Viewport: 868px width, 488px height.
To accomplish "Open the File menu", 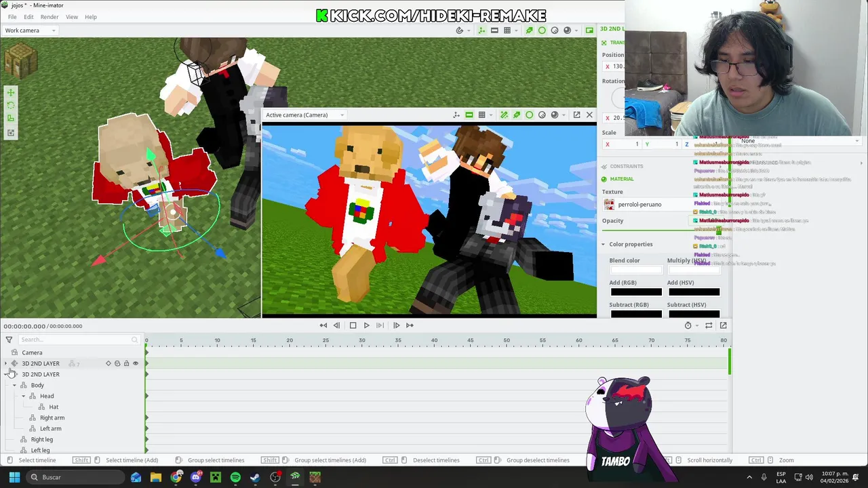I will [12, 17].
